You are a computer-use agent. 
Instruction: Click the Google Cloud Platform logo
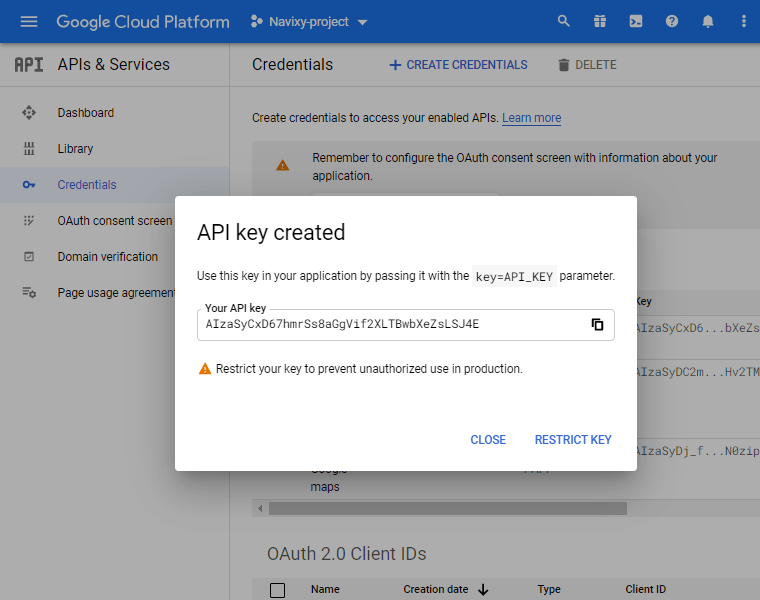tap(142, 22)
